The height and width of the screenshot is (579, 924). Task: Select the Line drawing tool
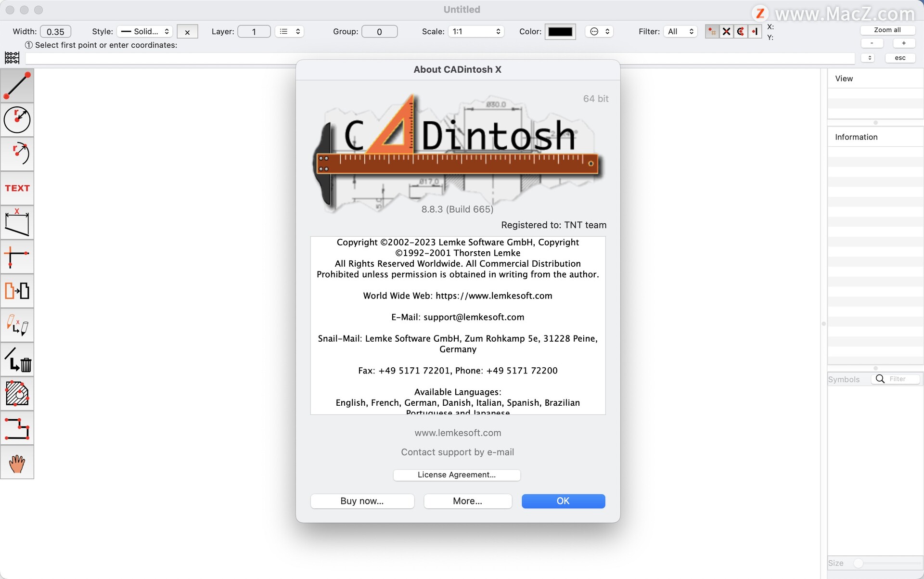click(17, 86)
